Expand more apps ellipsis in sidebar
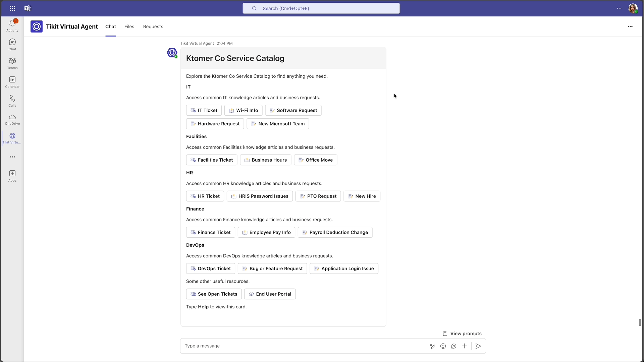 pos(12,157)
